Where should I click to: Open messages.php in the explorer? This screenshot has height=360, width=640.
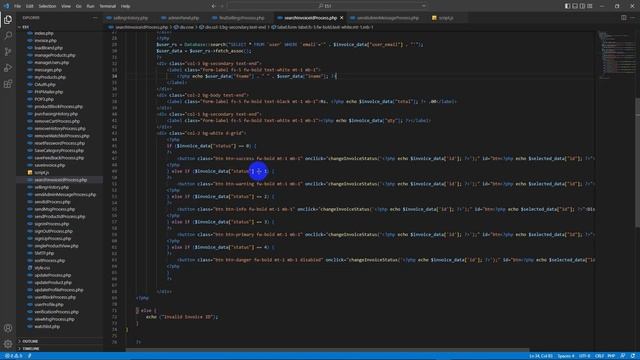pyautogui.click(x=48, y=70)
